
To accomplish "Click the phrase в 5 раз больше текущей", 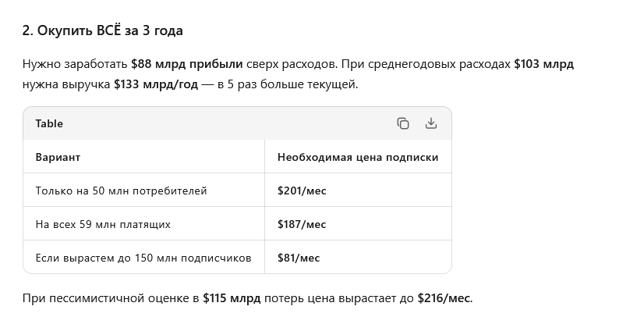I will coord(287,84).
